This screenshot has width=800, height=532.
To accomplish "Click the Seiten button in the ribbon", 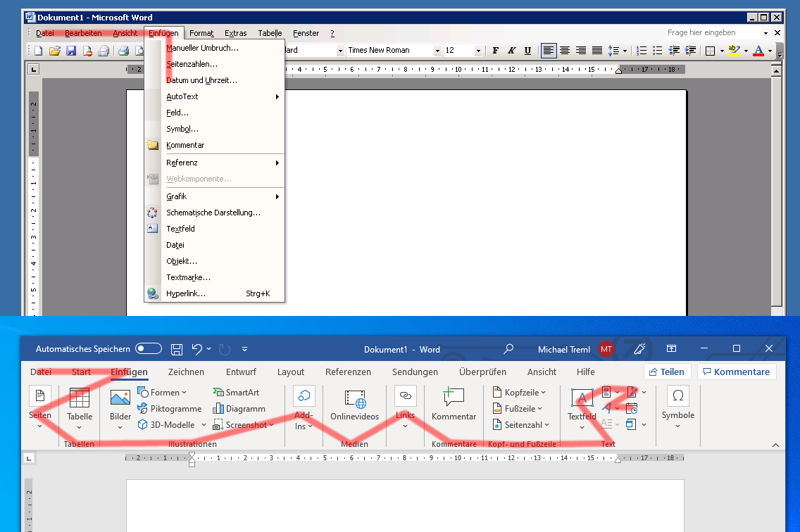I will [x=40, y=407].
